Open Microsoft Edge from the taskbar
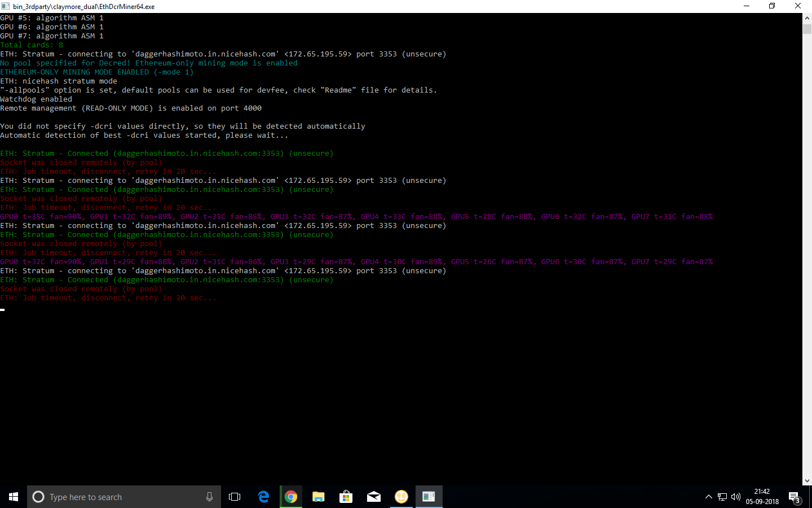 click(263, 497)
